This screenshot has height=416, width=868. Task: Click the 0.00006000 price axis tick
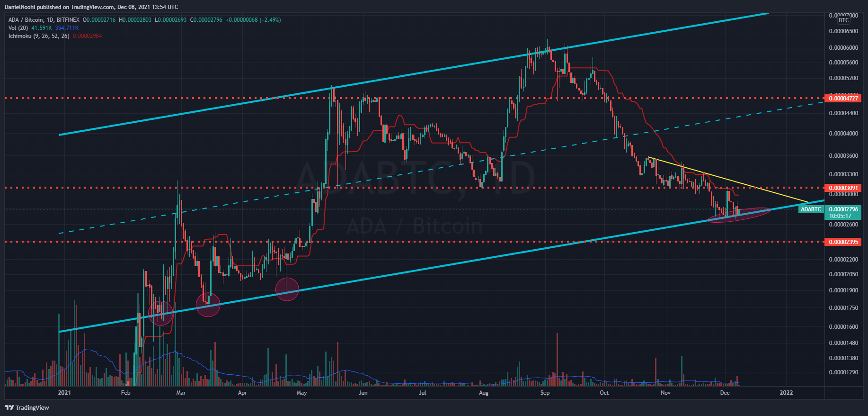click(843, 48)
